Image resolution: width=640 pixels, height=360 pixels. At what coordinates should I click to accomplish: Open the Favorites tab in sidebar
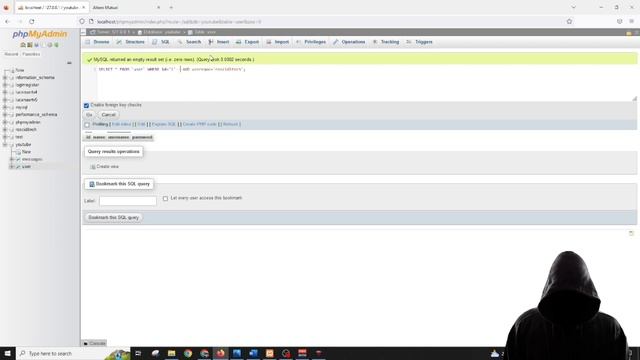tap(31, 54)
